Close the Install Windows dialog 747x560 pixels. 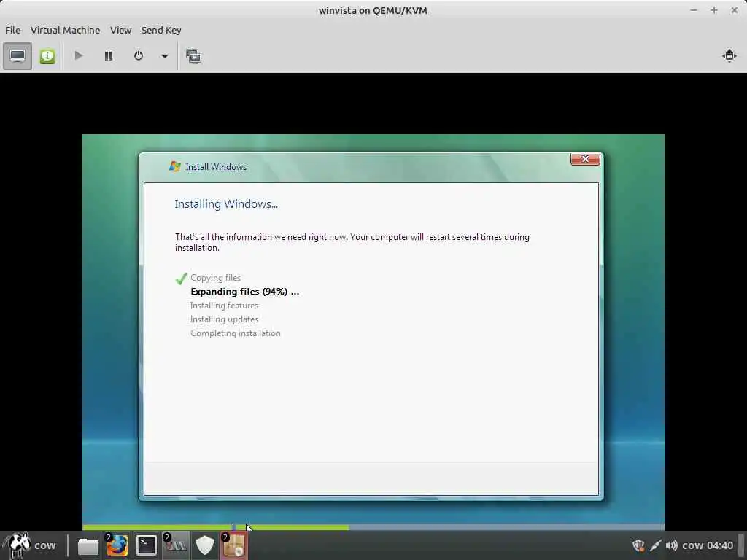point(585,159)
